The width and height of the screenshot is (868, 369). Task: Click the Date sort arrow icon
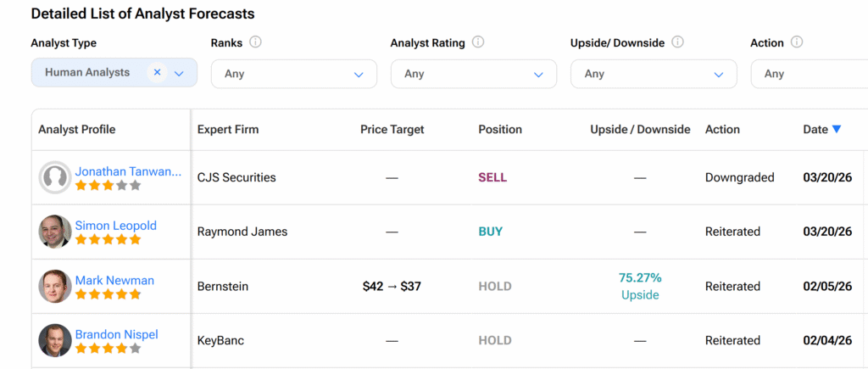pyautogui.click(x=837, y=130)
